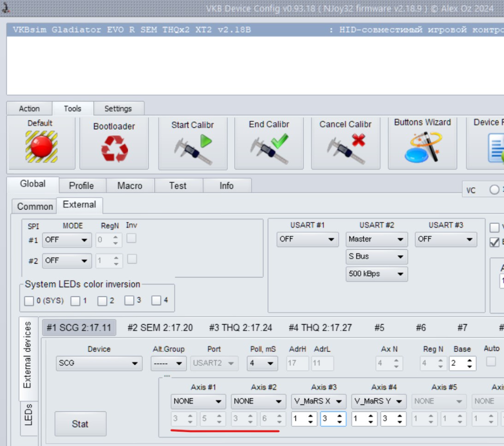Toggle LED 1 color inversion checkbox
504x446 pixels.
click(x=76, y=301)
